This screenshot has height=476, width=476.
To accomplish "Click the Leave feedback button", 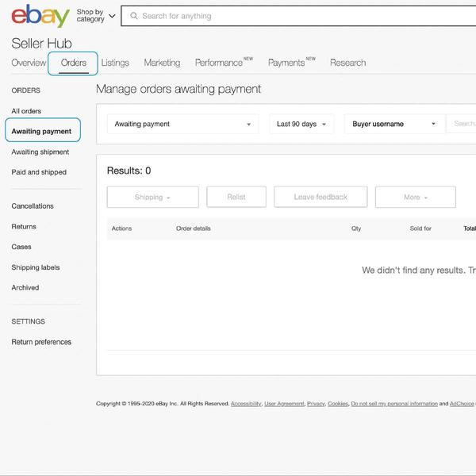I will pos(321,197).
